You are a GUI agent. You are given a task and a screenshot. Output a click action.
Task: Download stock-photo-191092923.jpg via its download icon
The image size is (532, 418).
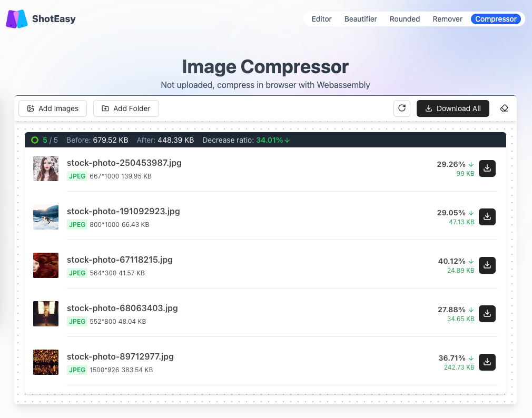point(487,216)
